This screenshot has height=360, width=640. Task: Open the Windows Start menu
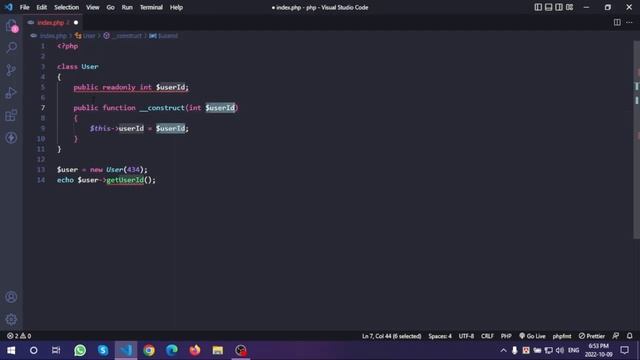(x=11, y=350)
